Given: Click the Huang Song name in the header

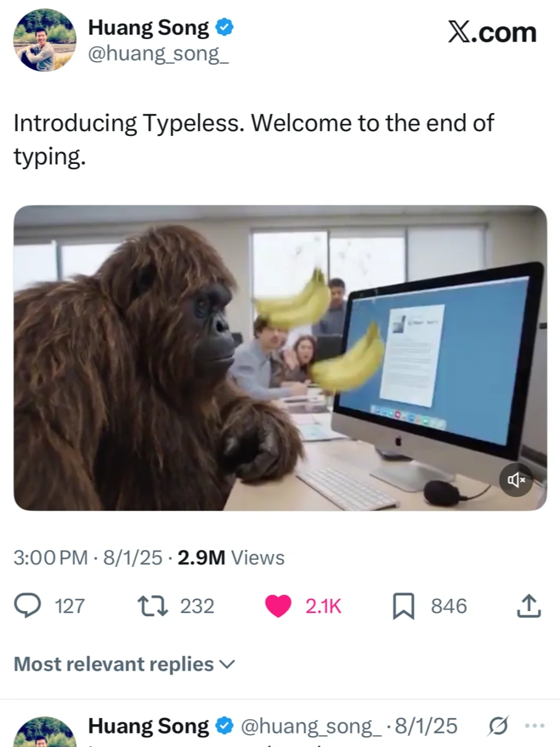Looking at the screenshot, I should (148, 27).
